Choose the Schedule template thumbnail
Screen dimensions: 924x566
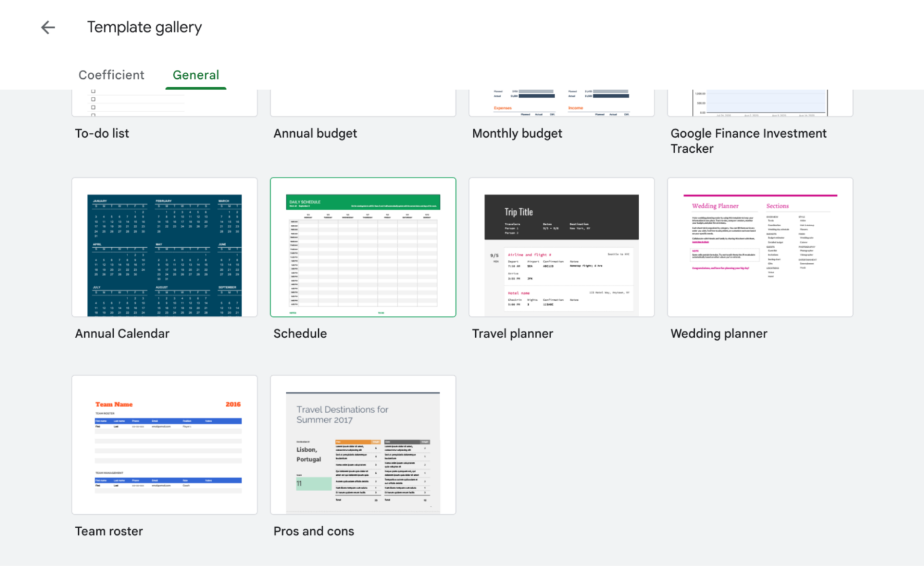tap(363, 247)
